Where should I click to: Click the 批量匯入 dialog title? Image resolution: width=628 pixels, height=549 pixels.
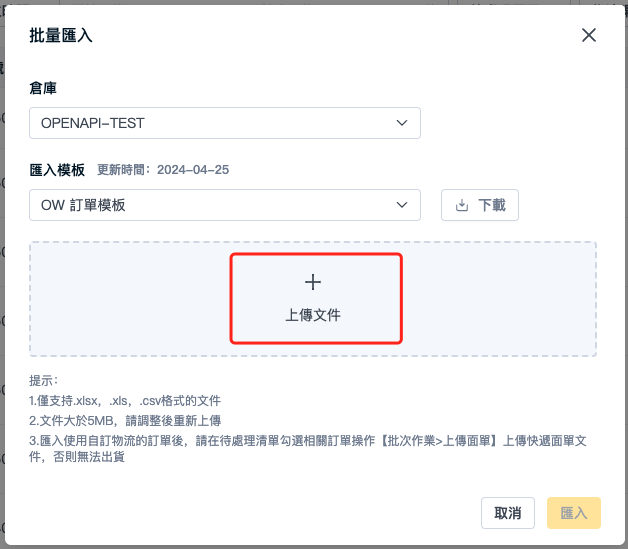click(x=61, y=35)
